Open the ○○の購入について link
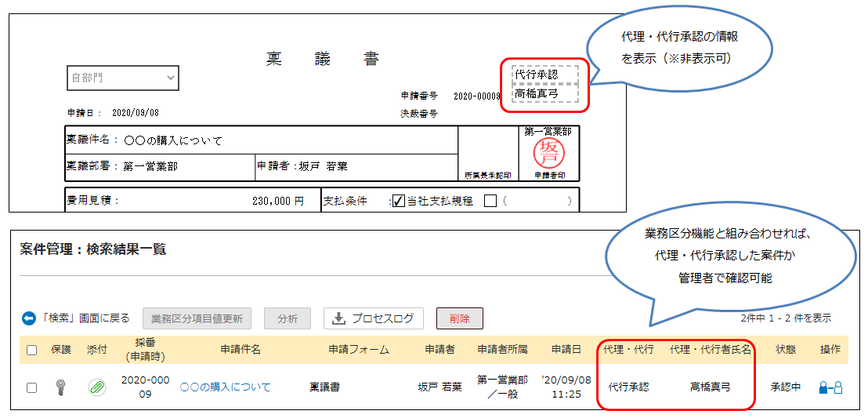Viewport: 868px width, 418px height. click(226, 387)
